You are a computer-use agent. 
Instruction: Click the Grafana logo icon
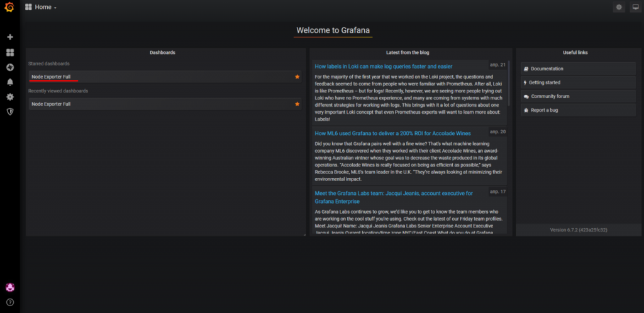click(9, 8)
